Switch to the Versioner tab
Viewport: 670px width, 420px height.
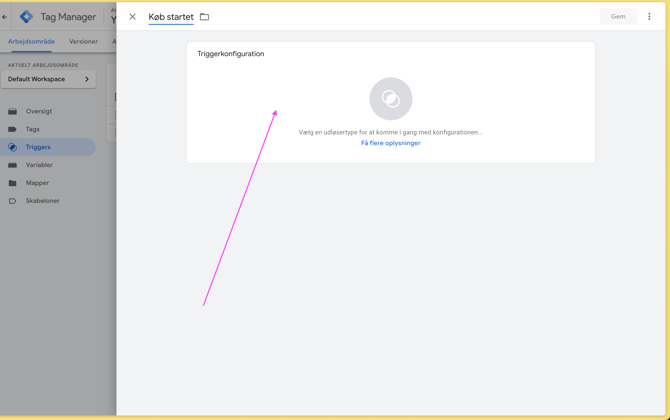click(x=83, y=42)
